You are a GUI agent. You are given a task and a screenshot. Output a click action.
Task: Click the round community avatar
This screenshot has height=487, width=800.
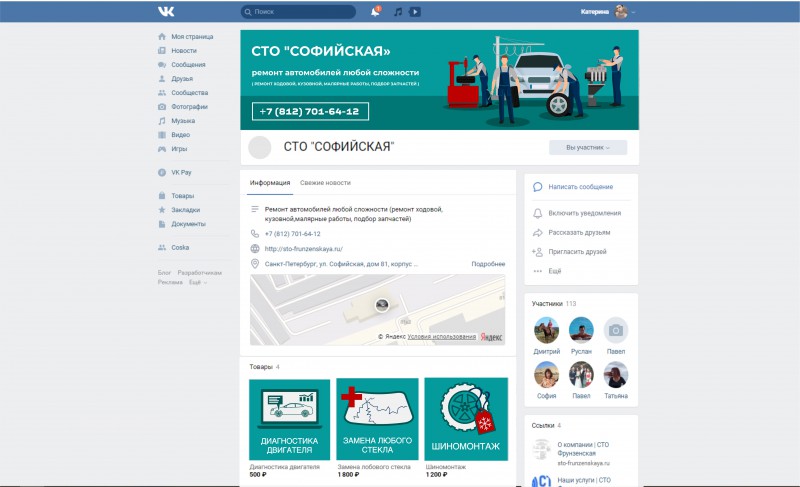(259, 147)
